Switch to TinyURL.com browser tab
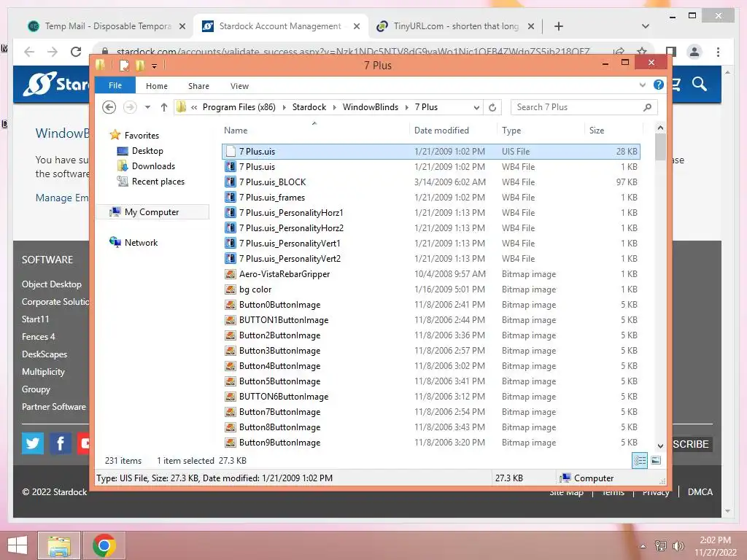Screen dimensions: 747x560 pyautogui.click(x=455, y=26)
